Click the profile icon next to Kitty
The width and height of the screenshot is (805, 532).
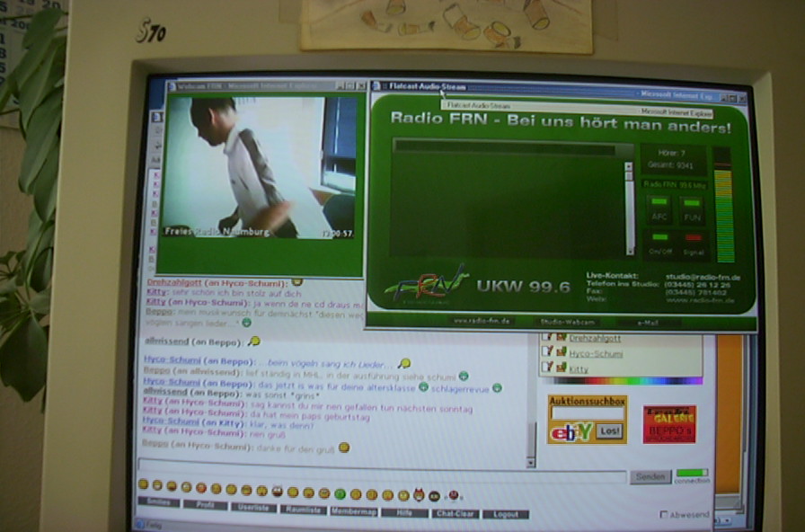[x=560, y=368]
